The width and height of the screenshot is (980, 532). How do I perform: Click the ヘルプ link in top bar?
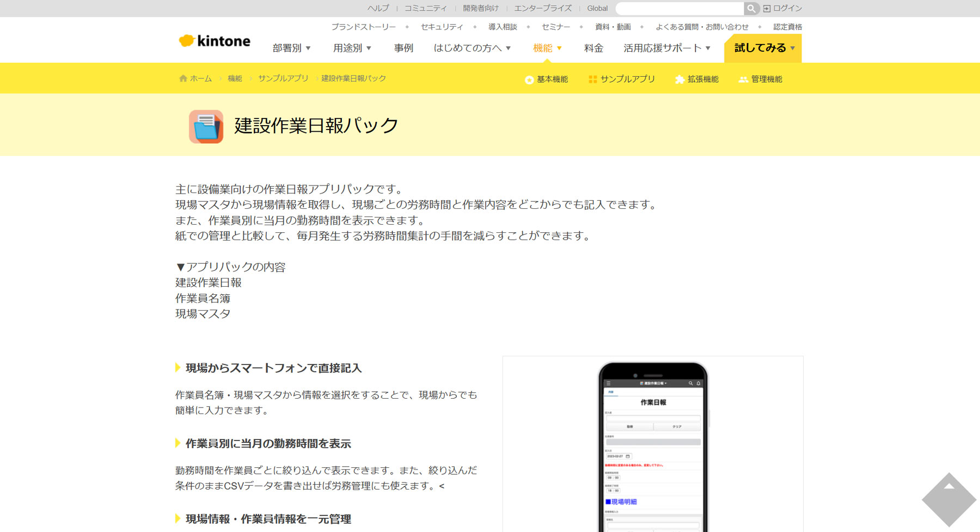378,8
